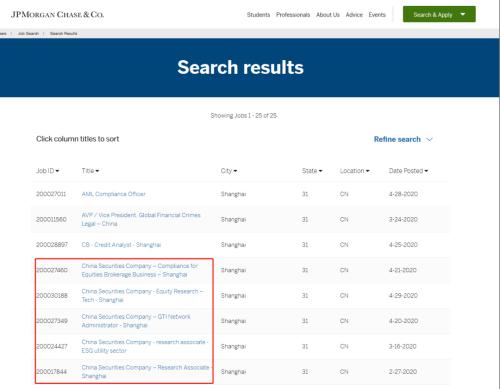Sort results by Date Posted column
This screenshot has height=389, width=500.
[408, 171]
